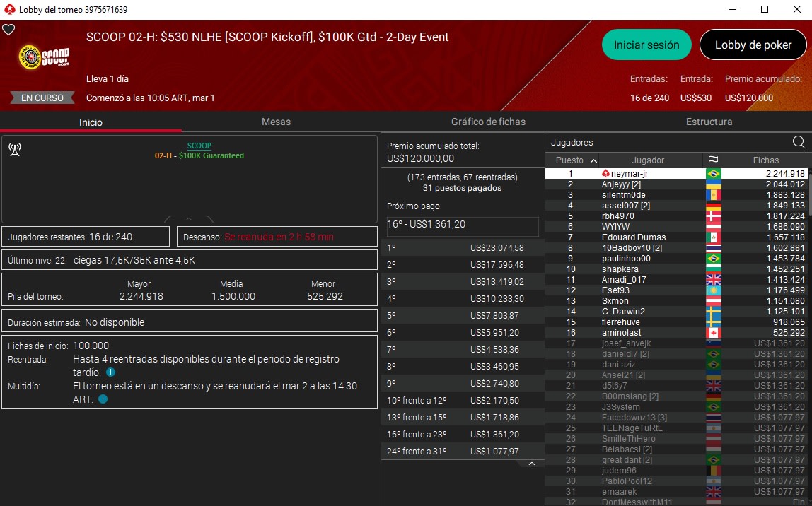Select eliminated player Facedownz13 [3] row
This screenshot has width=812, height=506.
click(675, 418)
